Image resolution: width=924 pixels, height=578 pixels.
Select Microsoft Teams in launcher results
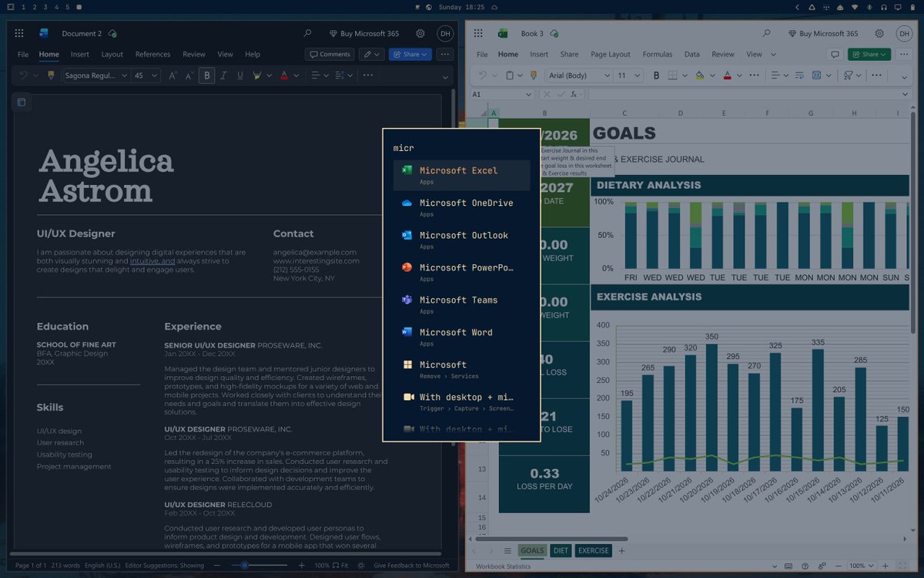point(461,304)
